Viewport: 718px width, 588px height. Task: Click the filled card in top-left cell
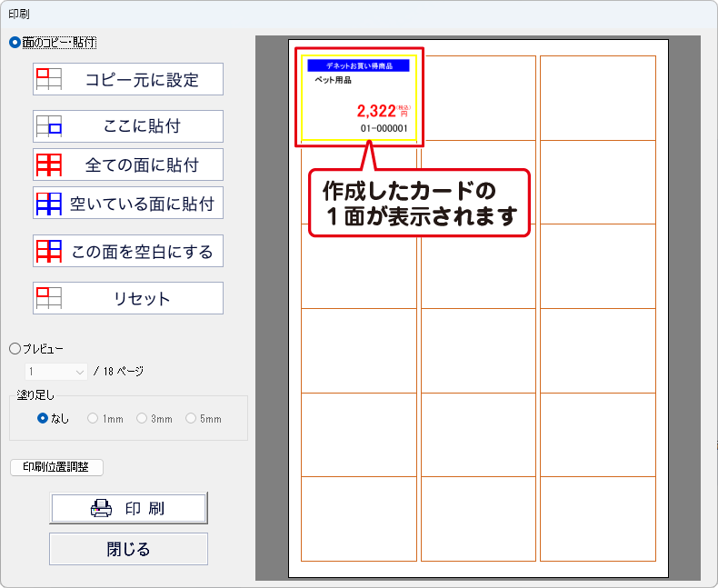pyautogui.click(x=359, y=98)
